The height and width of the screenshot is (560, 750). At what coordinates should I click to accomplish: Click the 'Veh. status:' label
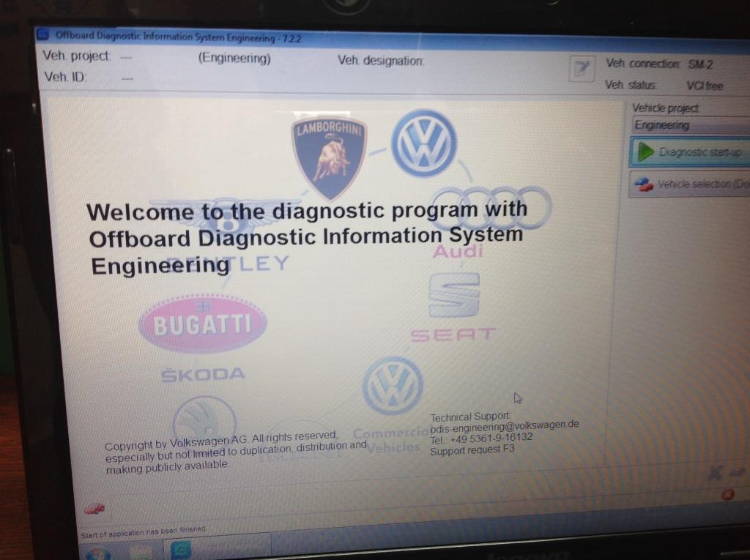(x=631, y=85)
